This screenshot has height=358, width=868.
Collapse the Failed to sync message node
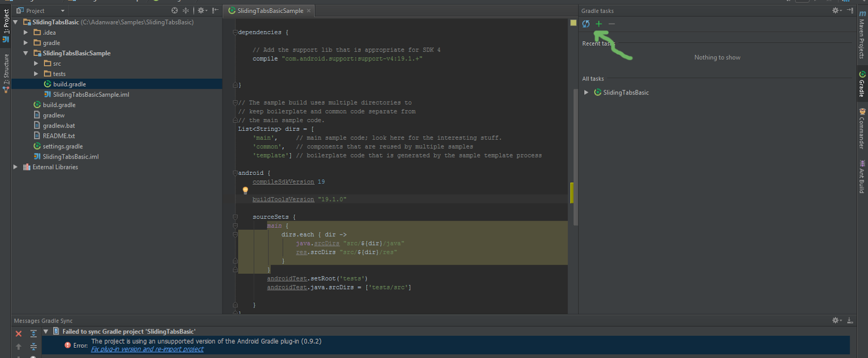46,331
